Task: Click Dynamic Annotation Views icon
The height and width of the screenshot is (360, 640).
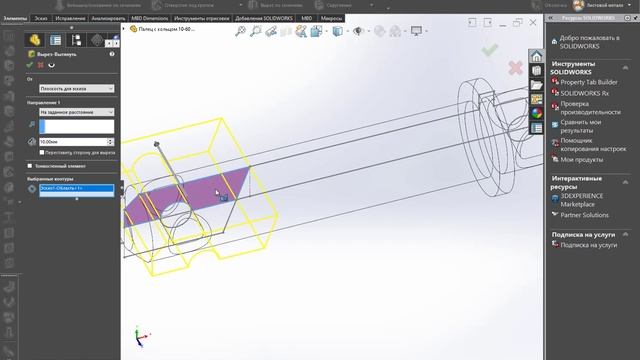Action: (x=301, y=31)
